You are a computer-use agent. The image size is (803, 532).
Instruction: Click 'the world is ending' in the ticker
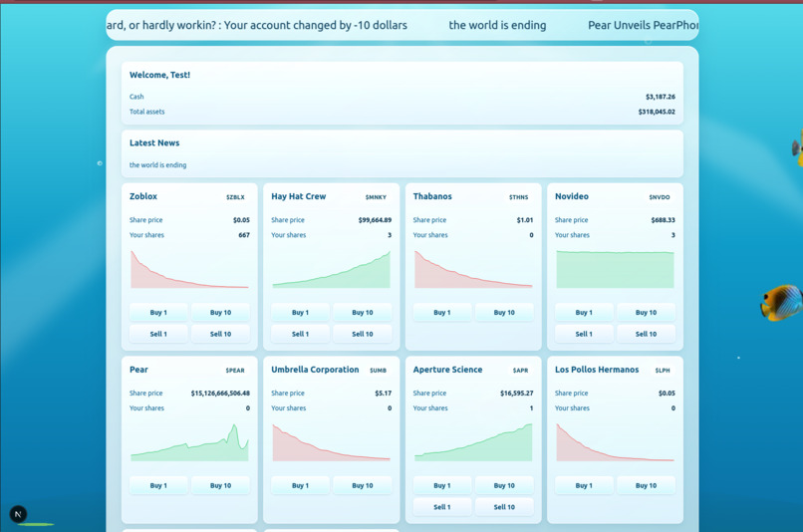[497, 25]
